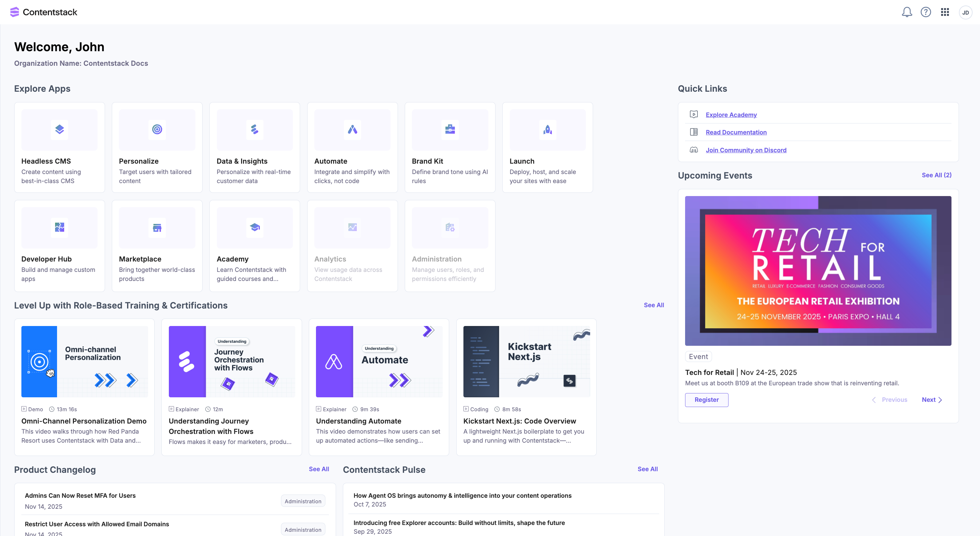
Task: Go to Next upcoming event
Action: [932, 400]
